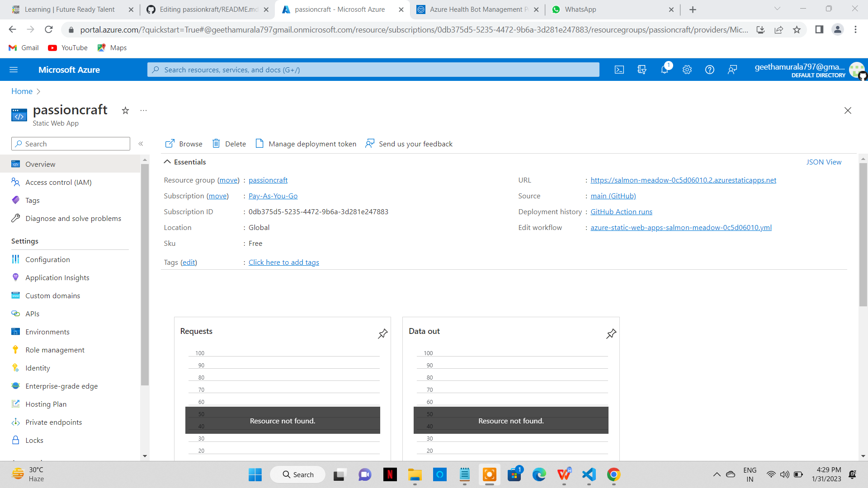Open the notifications bell

[665, 70]
